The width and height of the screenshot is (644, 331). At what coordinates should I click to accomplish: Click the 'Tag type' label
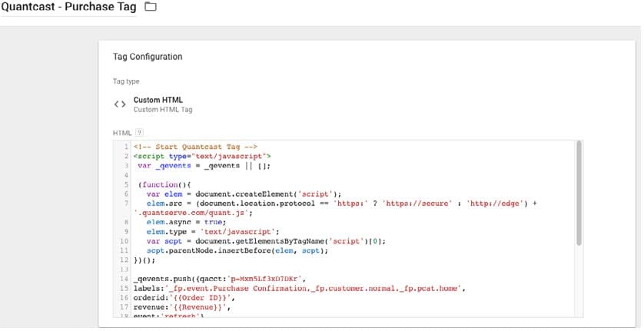[126, 81]
